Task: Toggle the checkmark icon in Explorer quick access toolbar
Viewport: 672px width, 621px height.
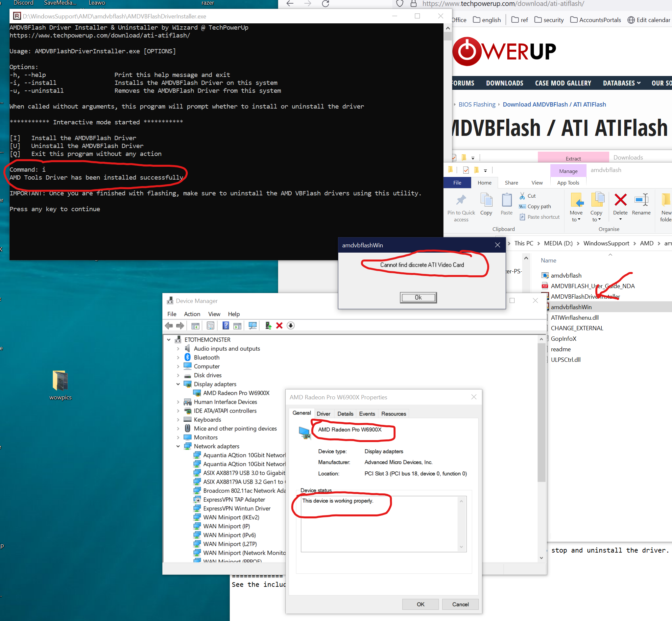Action: tap(466, 170)
